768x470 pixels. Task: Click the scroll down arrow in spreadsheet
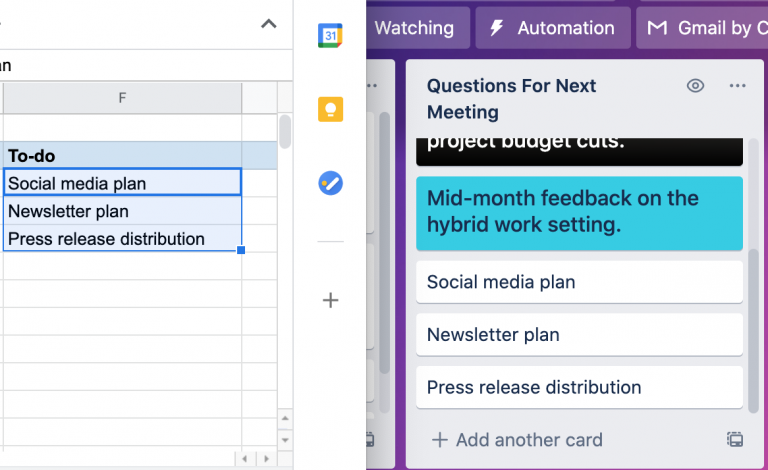point(285,439)
